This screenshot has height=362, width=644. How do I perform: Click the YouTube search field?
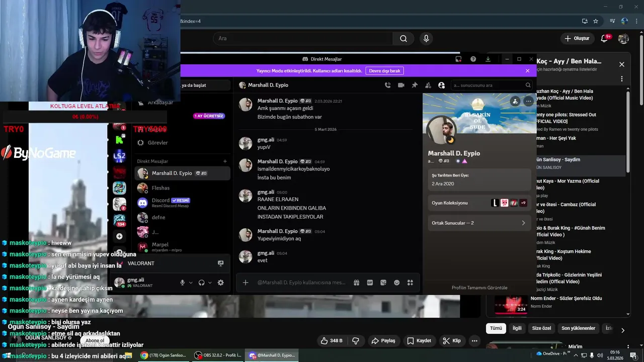tap(303, 38)
